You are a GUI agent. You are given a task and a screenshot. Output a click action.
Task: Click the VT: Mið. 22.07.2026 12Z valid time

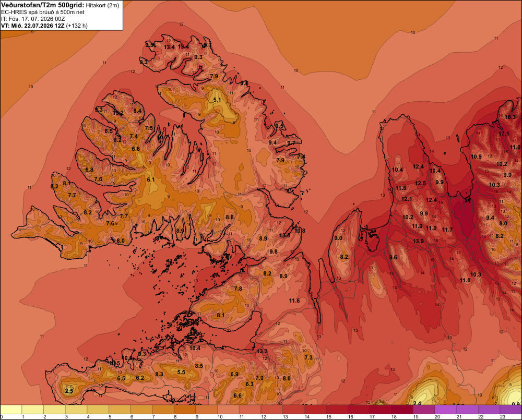[x=33, y=26]
